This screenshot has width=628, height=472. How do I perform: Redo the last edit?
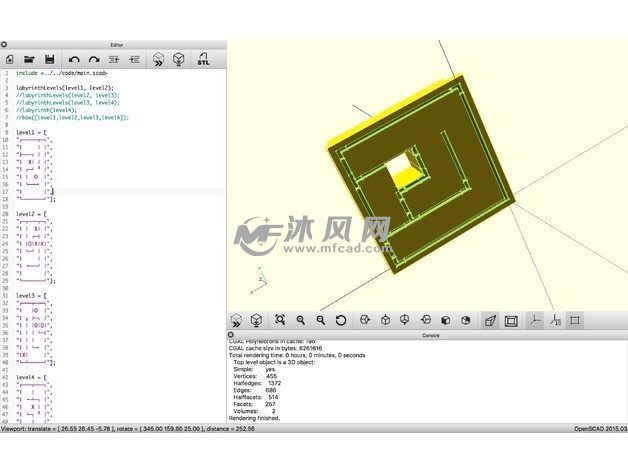tap(94, 59)
